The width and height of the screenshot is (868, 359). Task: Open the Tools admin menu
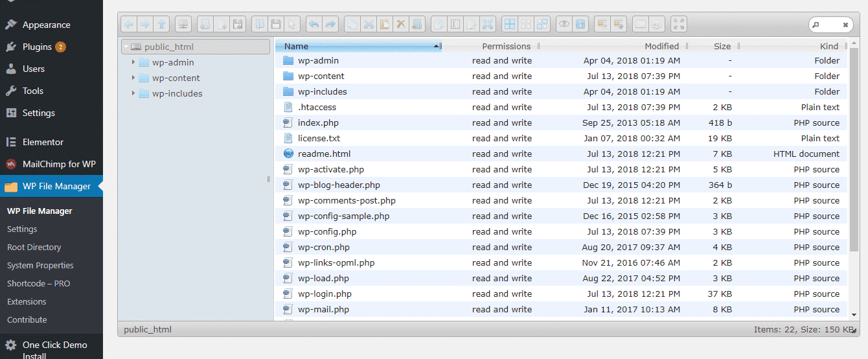pyautogui.click(x=51, y=91)
